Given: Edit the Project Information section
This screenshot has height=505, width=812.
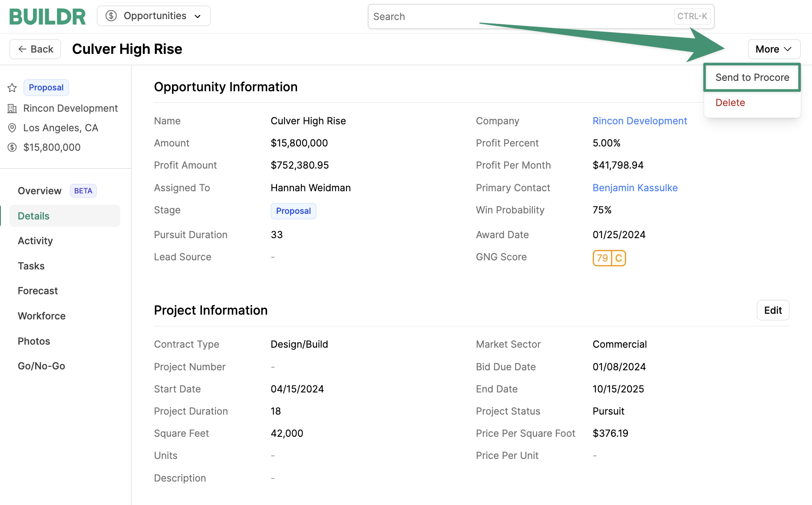Looking at the screenshot, I should coord(772,310).
